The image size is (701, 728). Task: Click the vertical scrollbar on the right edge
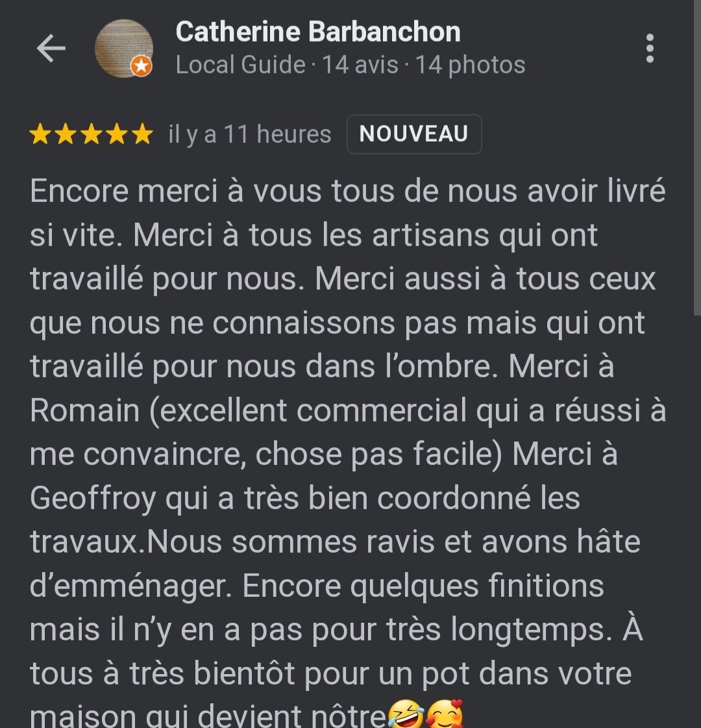(697, 158)
